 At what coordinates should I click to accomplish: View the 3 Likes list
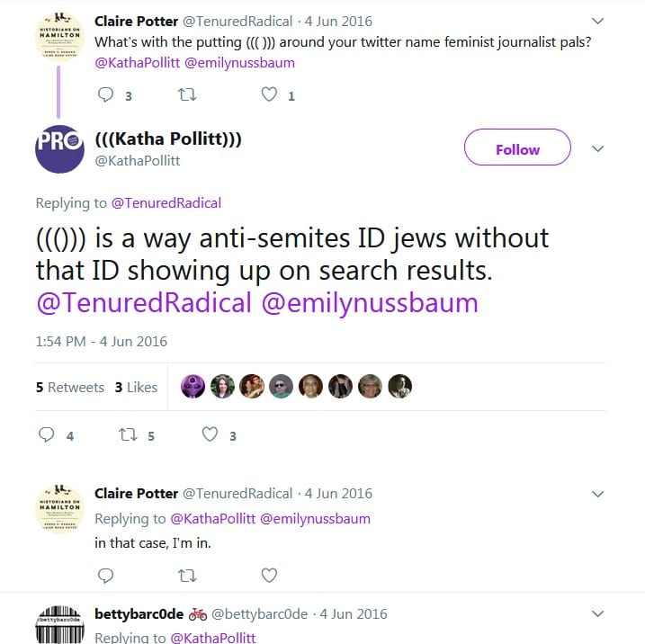pos(136,387)
